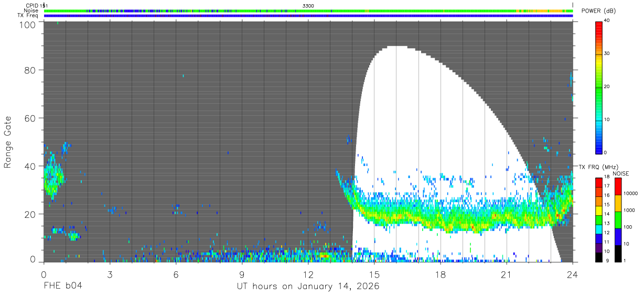Click the 18 label on TX FRQ legend
The image size is (644, 297).
[x=606, y=177]
